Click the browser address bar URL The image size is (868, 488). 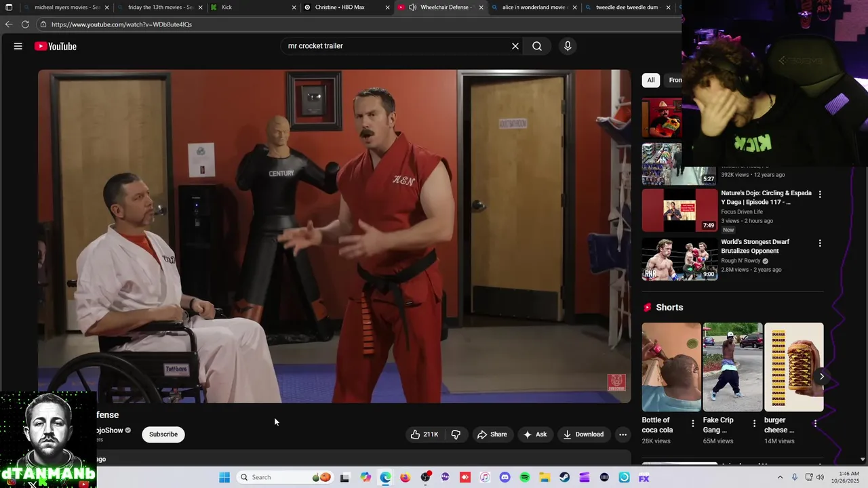click(121, 24)
